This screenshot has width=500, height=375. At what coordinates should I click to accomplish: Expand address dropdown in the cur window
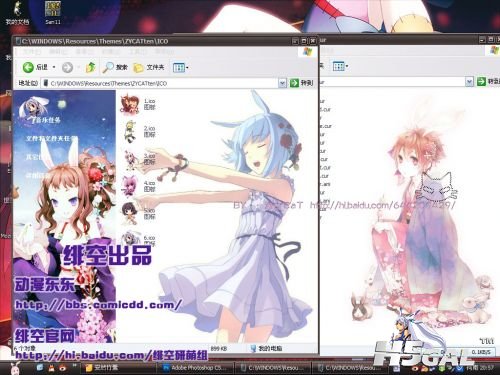coord(469,81)
